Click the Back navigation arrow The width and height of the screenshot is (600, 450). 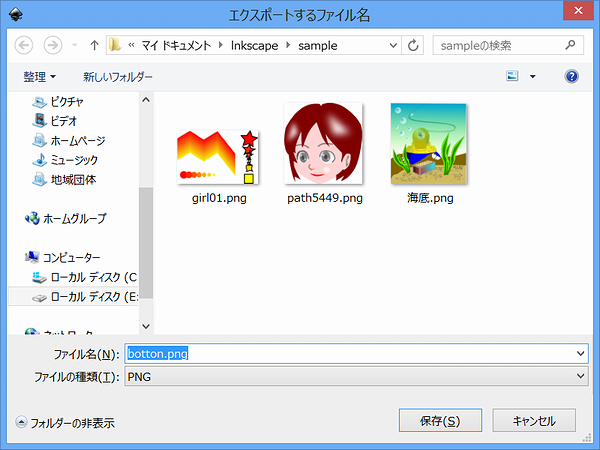(25, 45)
